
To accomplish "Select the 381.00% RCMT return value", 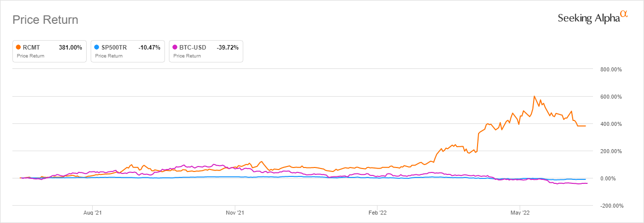I will pyautogui.click(x=70, y=48).
